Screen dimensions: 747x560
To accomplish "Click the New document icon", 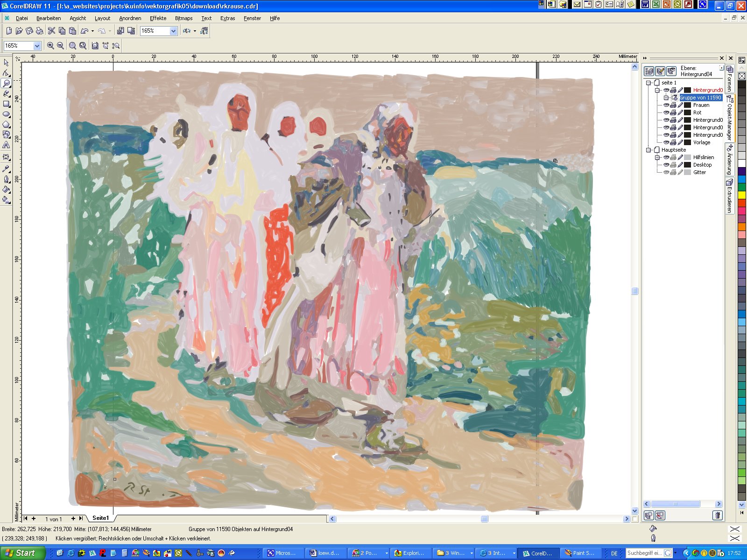I will tap(9, 31).
